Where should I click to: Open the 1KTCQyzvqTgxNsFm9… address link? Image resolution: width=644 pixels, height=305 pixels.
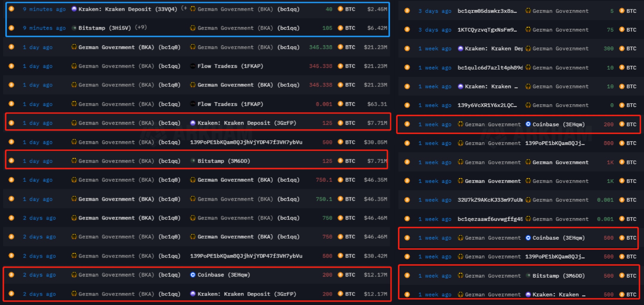click(x=487, y=30)
